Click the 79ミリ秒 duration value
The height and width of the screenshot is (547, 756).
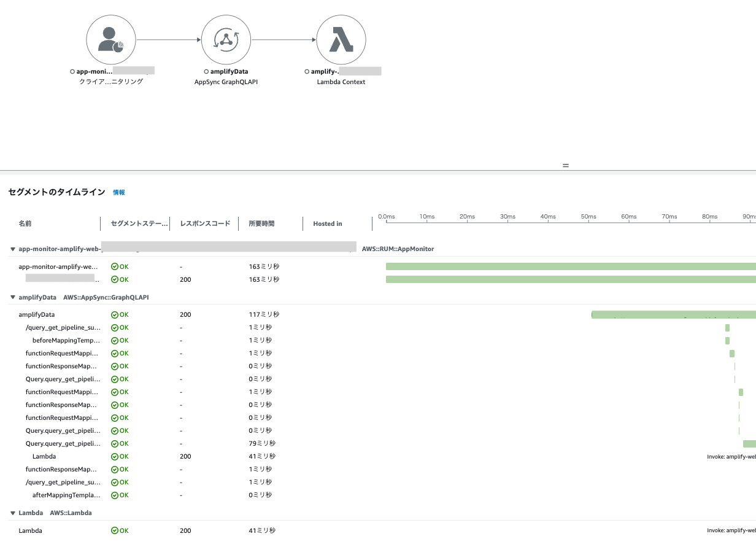coord(262,443)
